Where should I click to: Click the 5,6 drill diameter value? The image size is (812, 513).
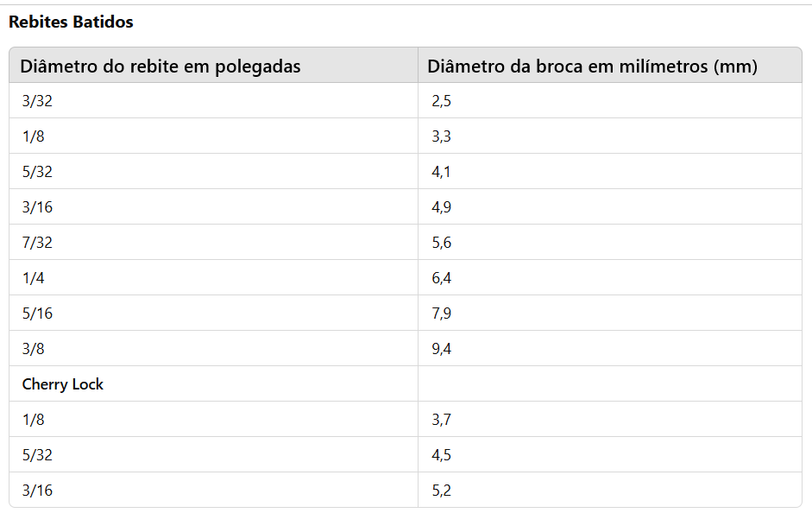[441, 243]
